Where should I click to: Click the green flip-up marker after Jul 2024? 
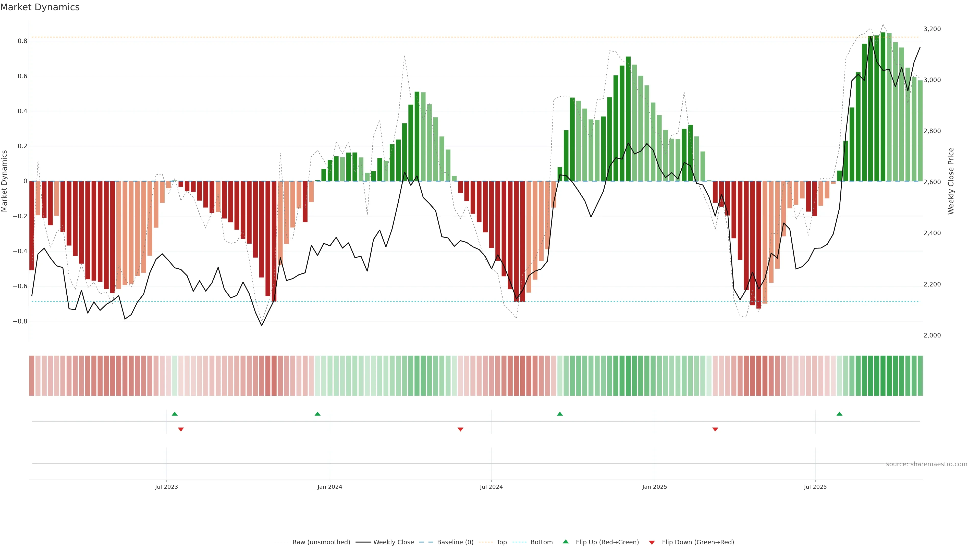560,414
